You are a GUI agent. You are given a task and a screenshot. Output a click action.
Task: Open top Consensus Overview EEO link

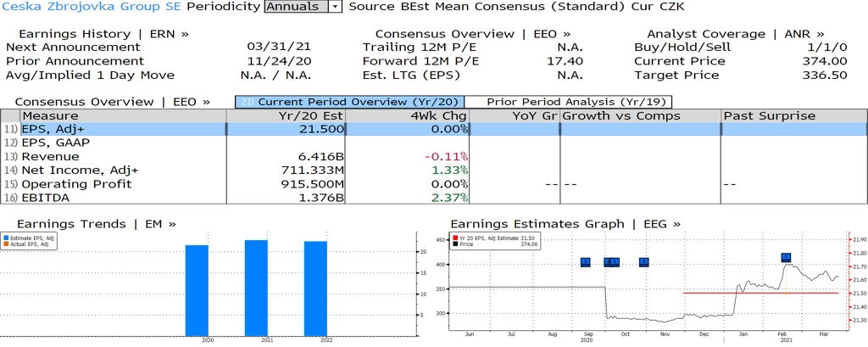[x=473, y=34]
